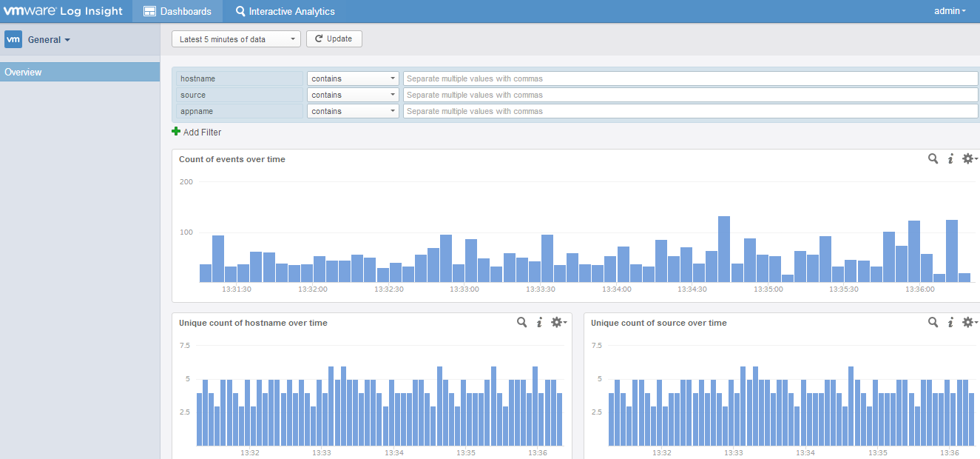
Task: Expand the General dashboard group menu
Action: [x=49, y=40]
